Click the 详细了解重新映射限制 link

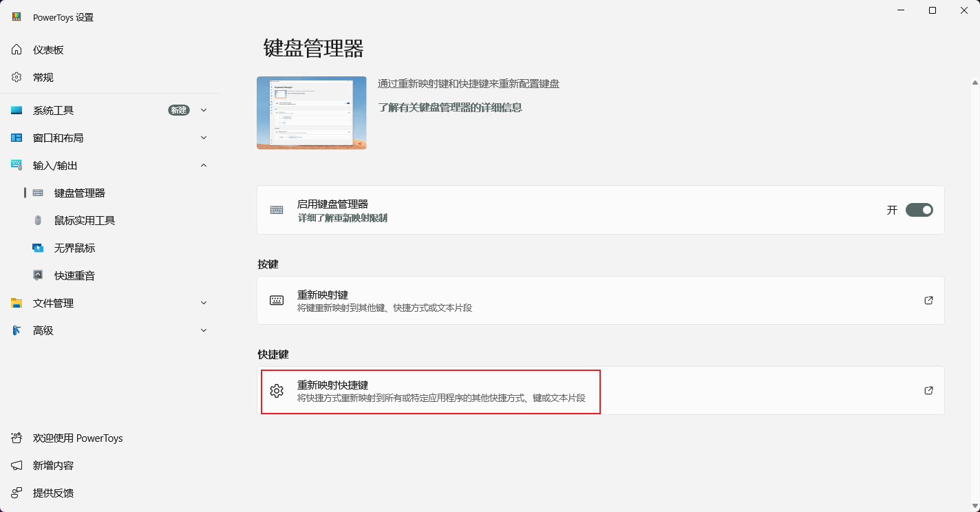point(342,218)
